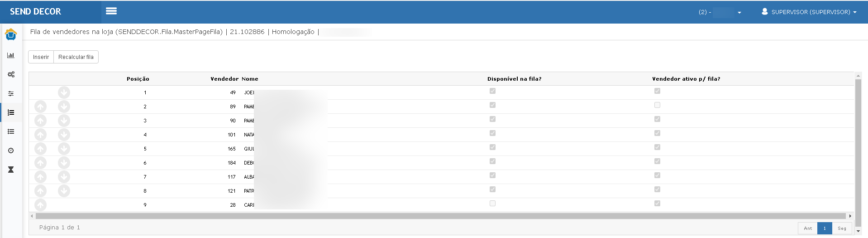This screenshot has height=238, width=868.
Task: Open the bar chart reports icon
Action: [x=11, y=55]
